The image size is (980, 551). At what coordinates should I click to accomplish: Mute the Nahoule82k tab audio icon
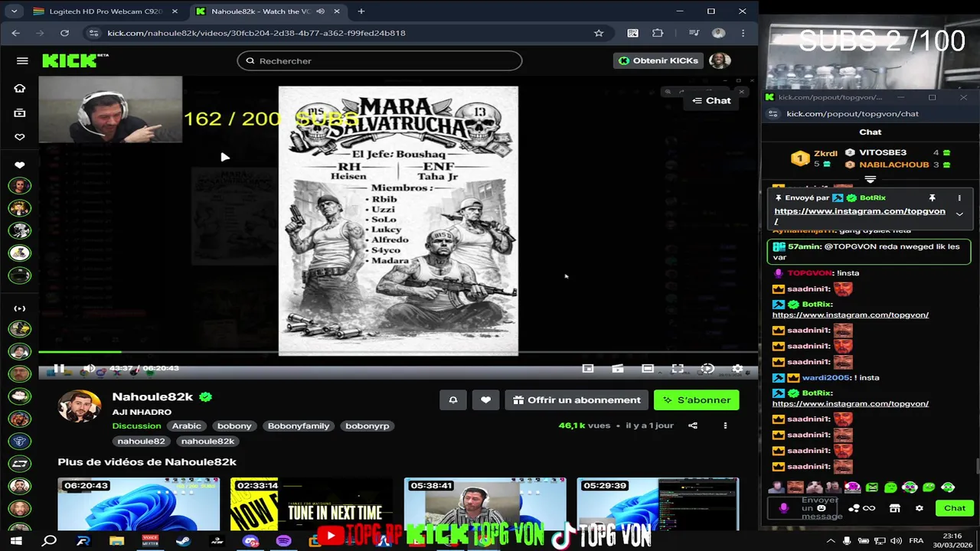coord(320,11)
